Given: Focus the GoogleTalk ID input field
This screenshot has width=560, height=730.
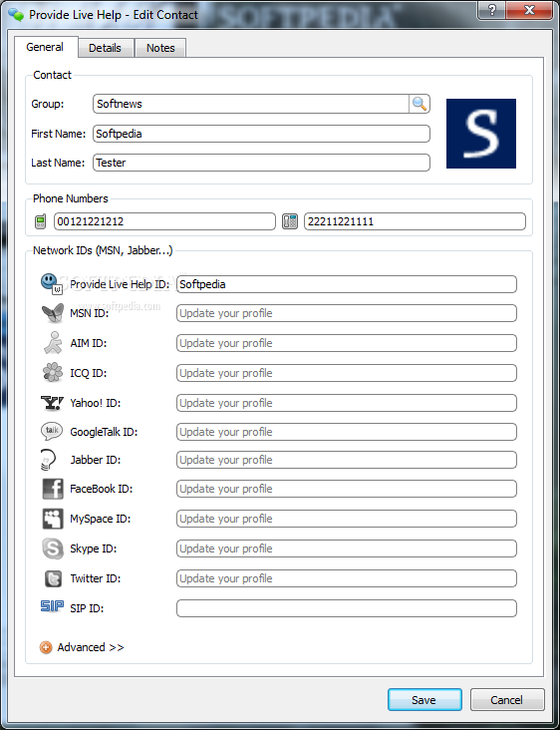Looking at the screenshot, I should (x=347, y=432).
